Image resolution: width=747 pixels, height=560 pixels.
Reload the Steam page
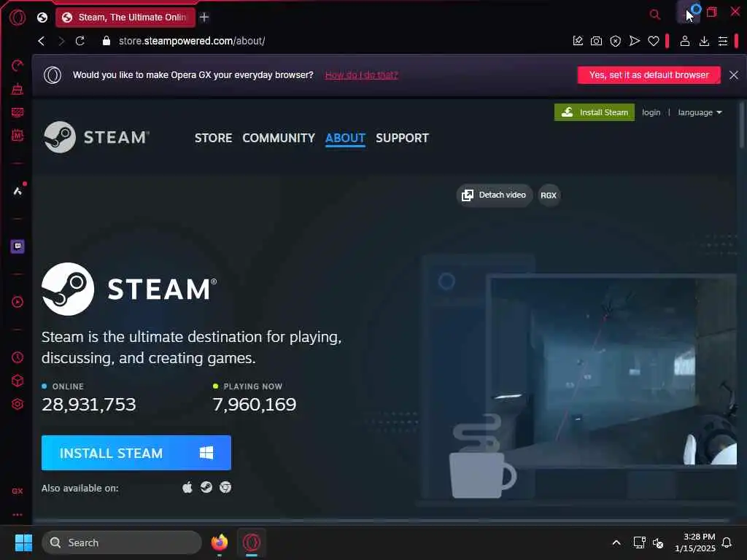(80, 41)
